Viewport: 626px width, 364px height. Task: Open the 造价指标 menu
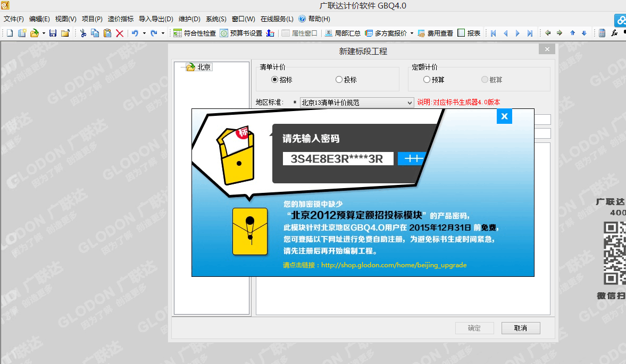121,19
